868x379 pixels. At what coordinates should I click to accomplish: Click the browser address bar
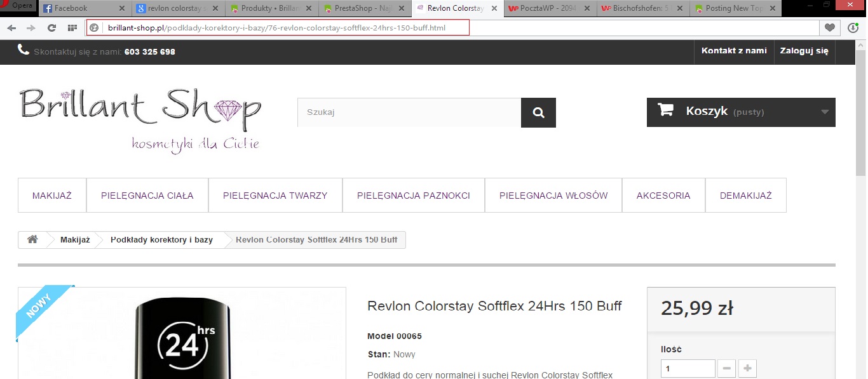(x=452, y=28)
